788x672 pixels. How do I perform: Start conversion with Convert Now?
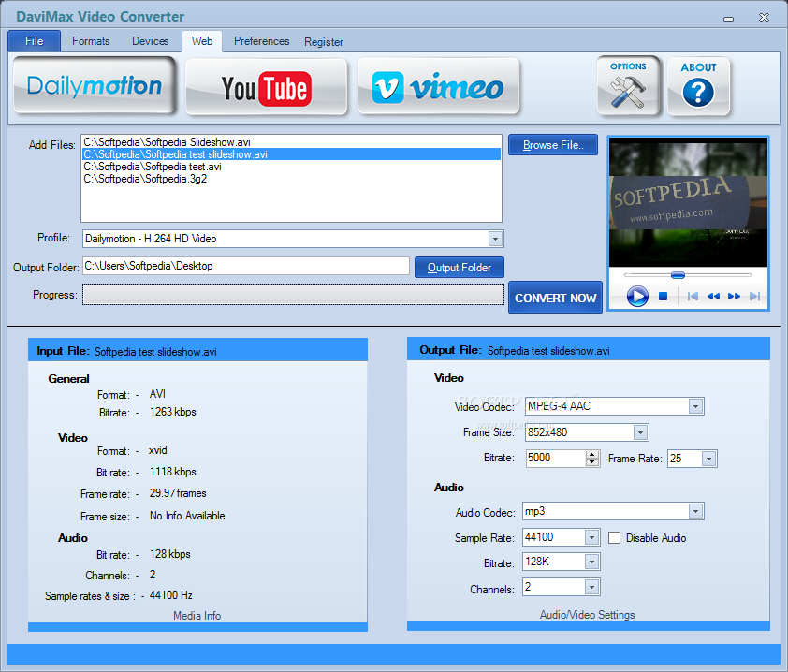pos(555,298)
